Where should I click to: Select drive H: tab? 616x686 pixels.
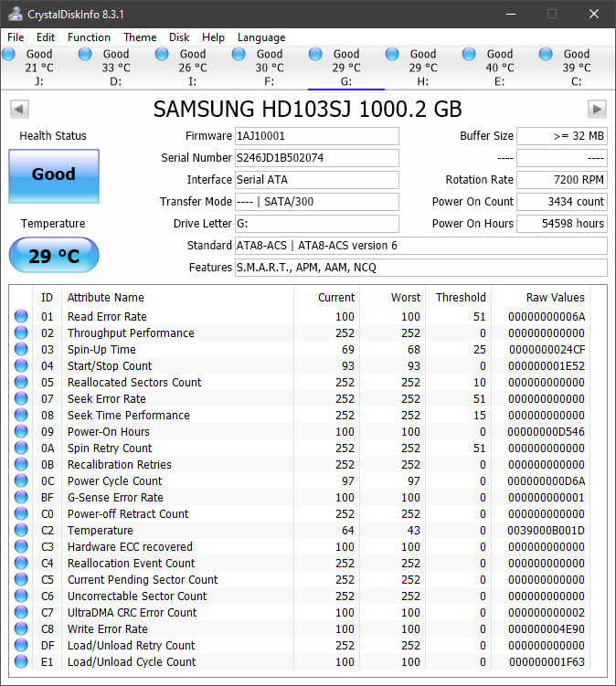(x=423, y=68)
